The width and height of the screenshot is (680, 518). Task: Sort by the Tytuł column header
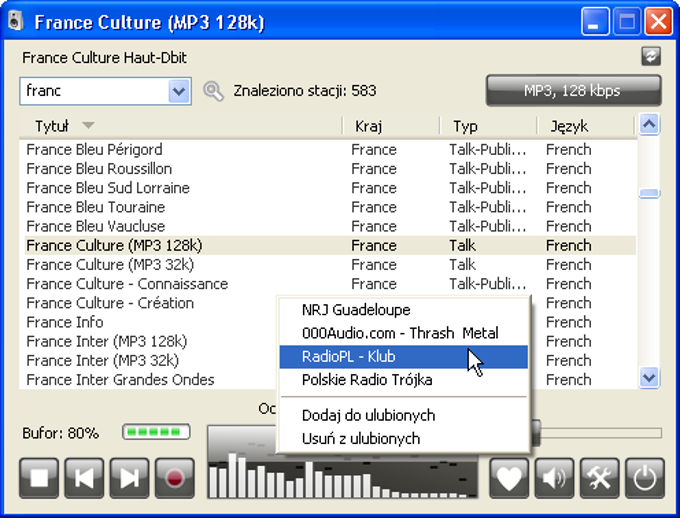[x=180, y=126]
